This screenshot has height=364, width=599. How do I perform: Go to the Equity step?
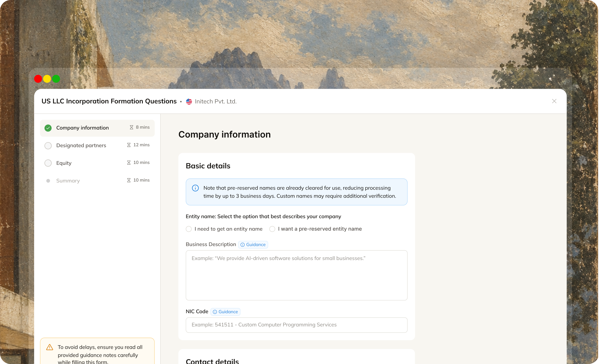point(97,163)
